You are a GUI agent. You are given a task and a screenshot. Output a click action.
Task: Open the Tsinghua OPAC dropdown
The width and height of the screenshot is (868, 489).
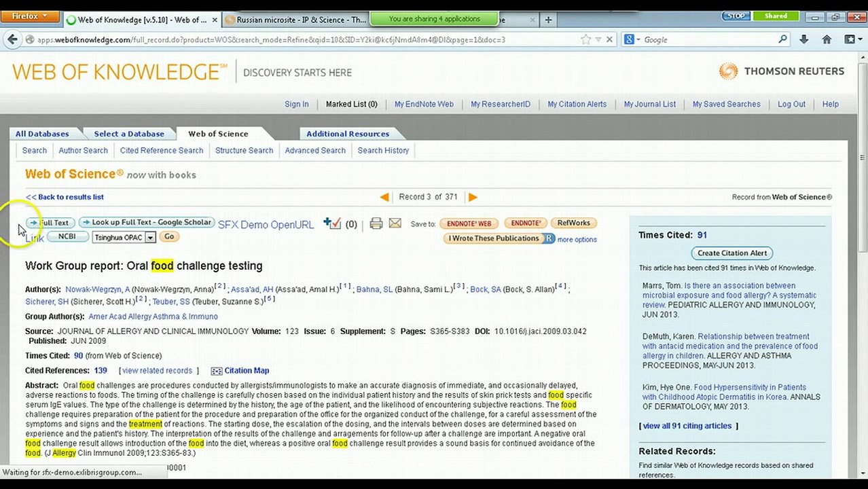coord(150,237)
